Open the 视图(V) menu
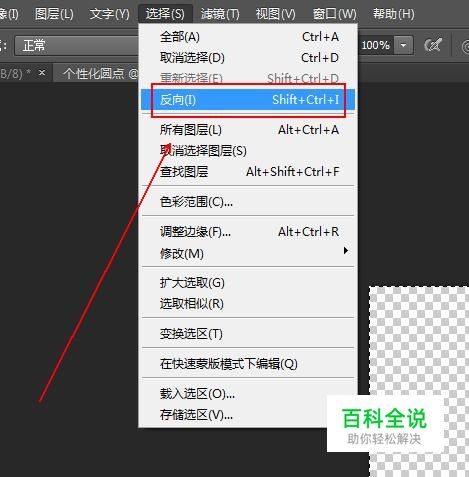 click(x=275, y=14)
